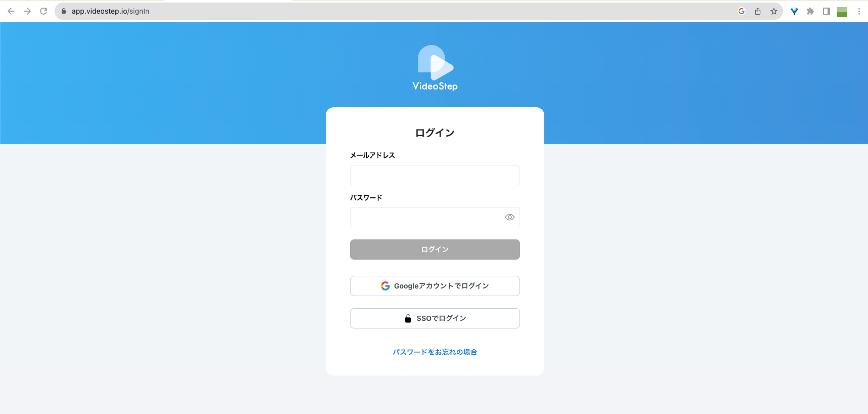Click the パスワード label
The image size is (868, 414).
click(366, 197)
